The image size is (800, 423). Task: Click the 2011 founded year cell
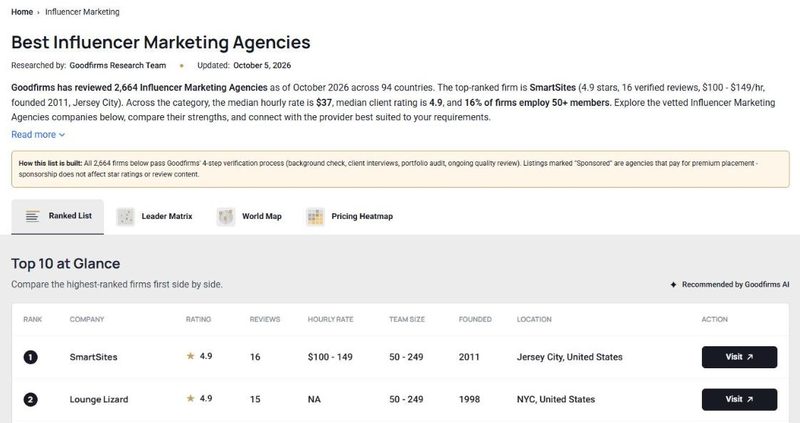[469, 357]
